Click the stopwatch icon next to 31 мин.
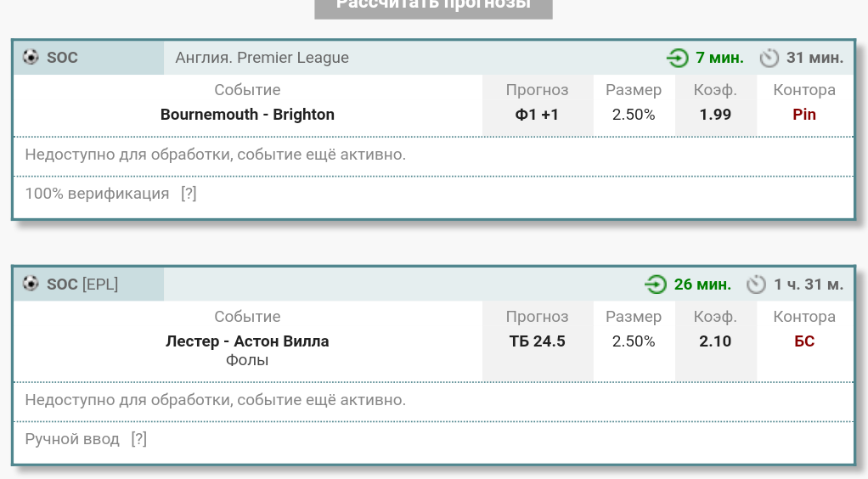 769,58
